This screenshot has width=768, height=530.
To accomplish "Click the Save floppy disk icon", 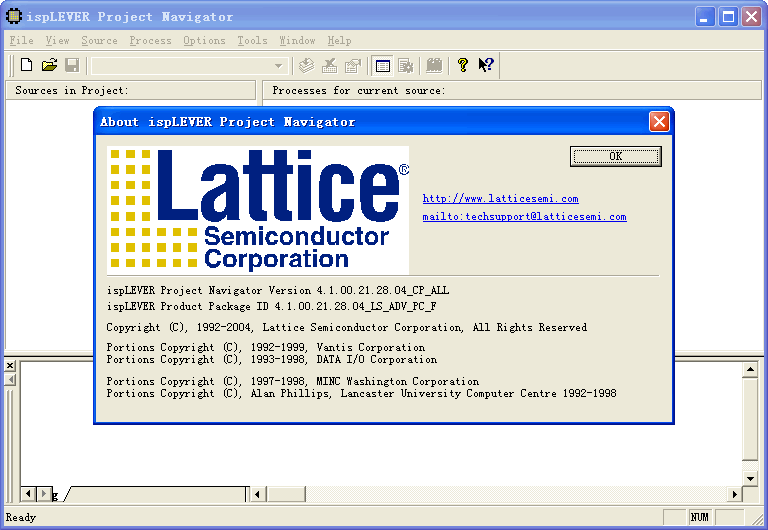I will pyautogui.click(x=72, y=65).
